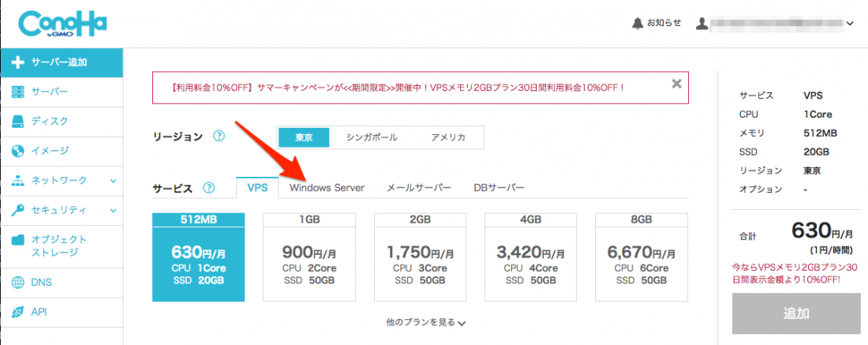Click the SSD 20GB summary value
Image resolution: width=868 pixels, height=345 pixels.
click(817, 152)
